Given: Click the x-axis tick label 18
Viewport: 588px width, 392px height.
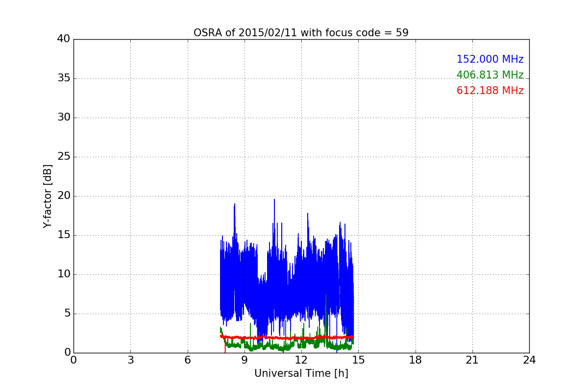Looking at the screenshot, I should pyautogui.click(x=415, y=360).
